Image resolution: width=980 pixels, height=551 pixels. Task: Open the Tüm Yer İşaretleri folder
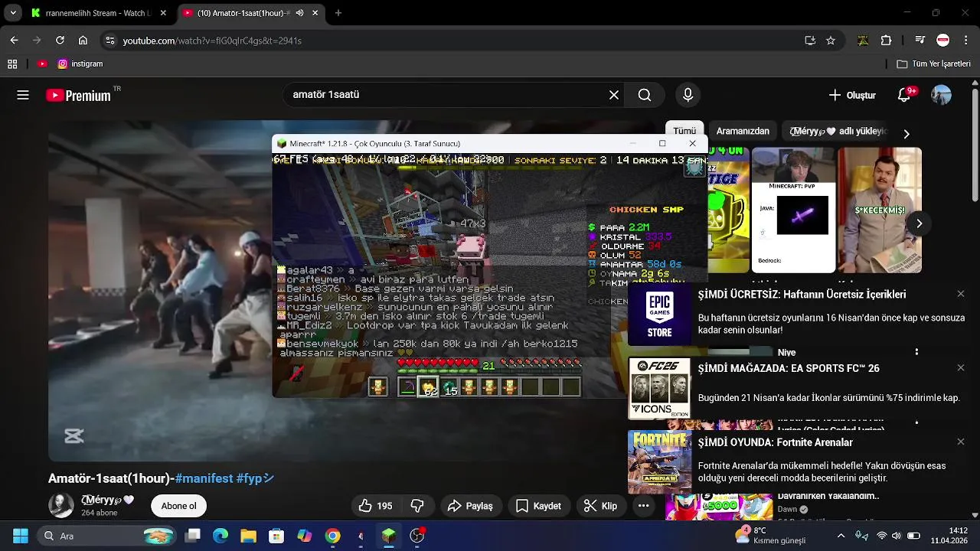click(933, 64)
